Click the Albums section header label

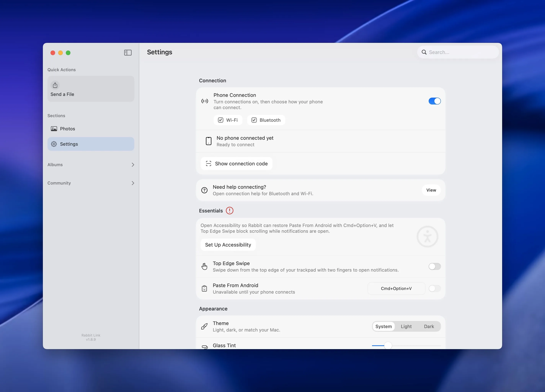coord(55,165)
